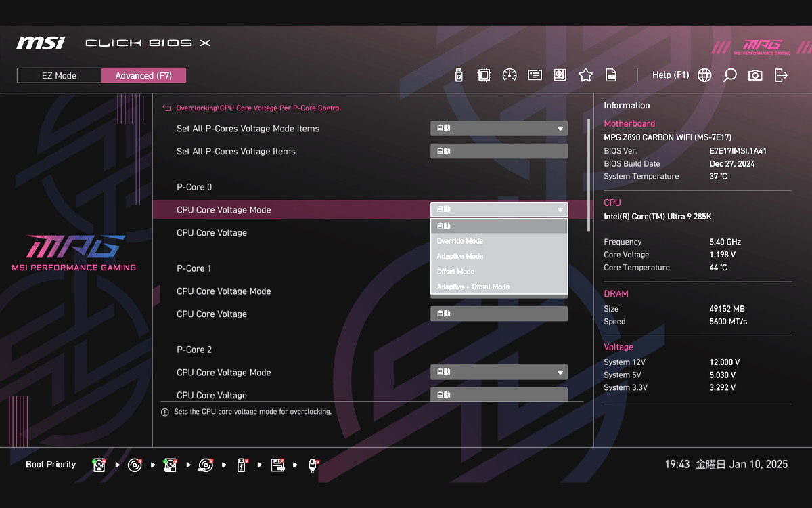Select the plain CD disc boot icon
The width and height of the screenshot is (812, 508).
tap(135, 465)
